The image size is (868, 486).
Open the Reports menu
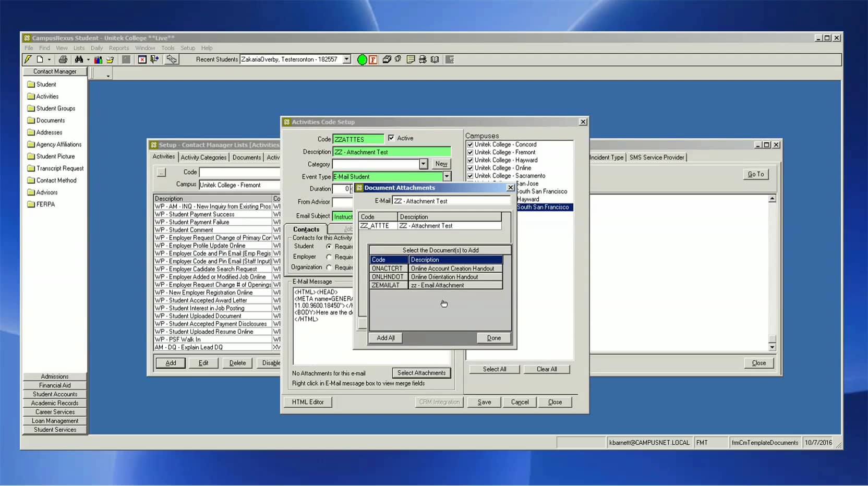click(x=119, y=48)
